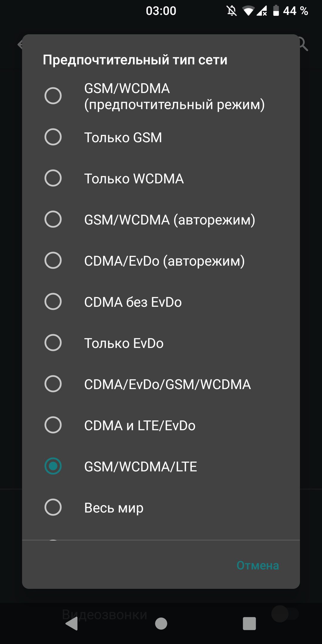
Task: Pick the "CDMA и LTE/EvDo" option
Action: pyautogui.click(x=53, y=425)
